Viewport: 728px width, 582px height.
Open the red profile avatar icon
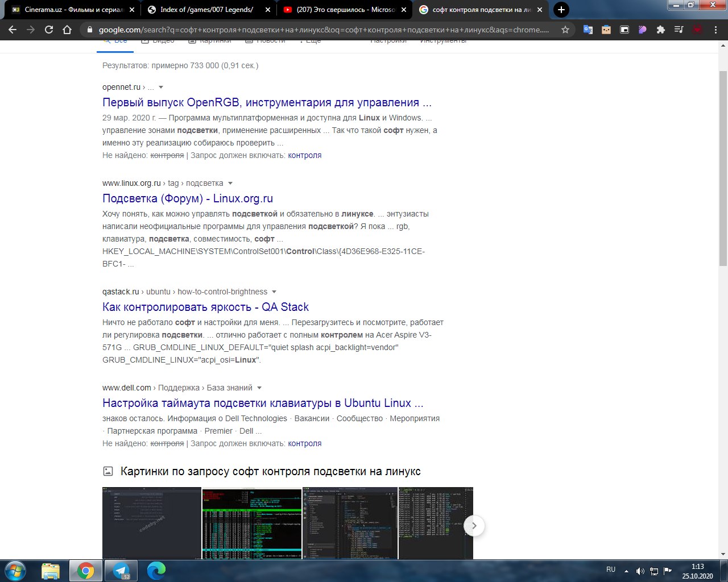(697, 30)
